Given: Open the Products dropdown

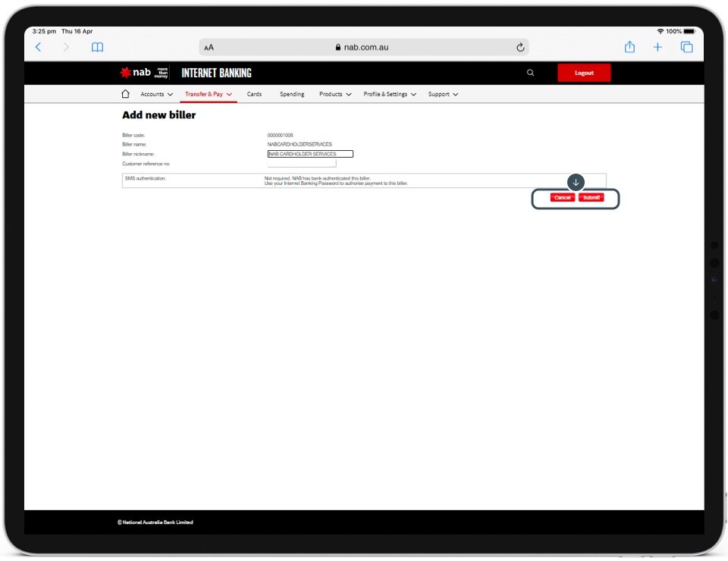Looking at the screenshot, I should (x=334, y=94).
